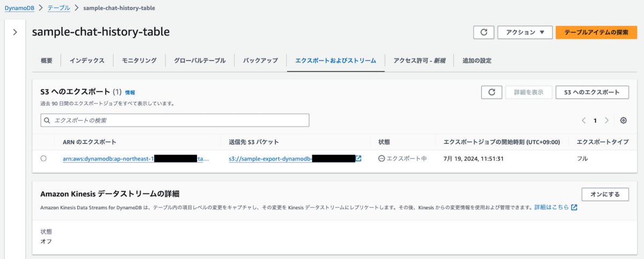Viewport: 644px width, 259px height.
Task: Click the エクスポート中 status cell
Action: (402, 159)
